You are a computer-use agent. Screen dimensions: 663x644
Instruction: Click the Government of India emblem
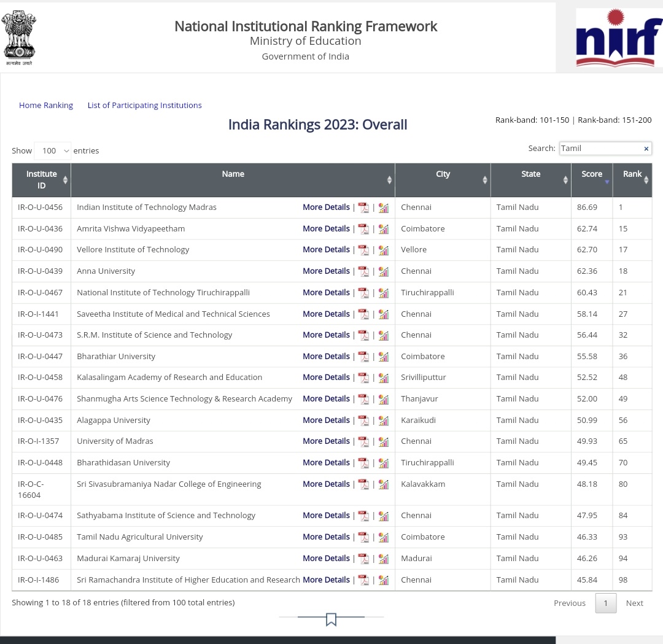pos(19,37)
